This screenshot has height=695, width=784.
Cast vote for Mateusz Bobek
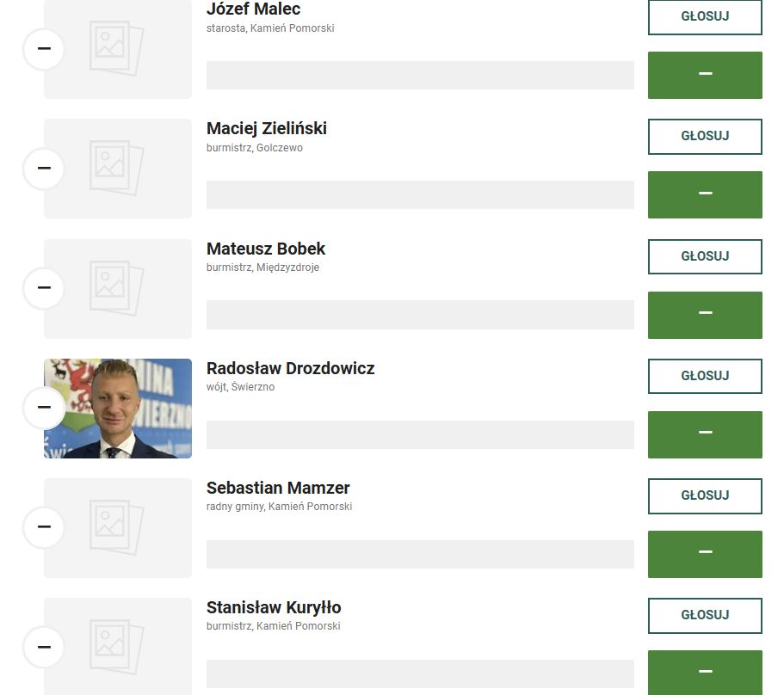pos(705,256)
